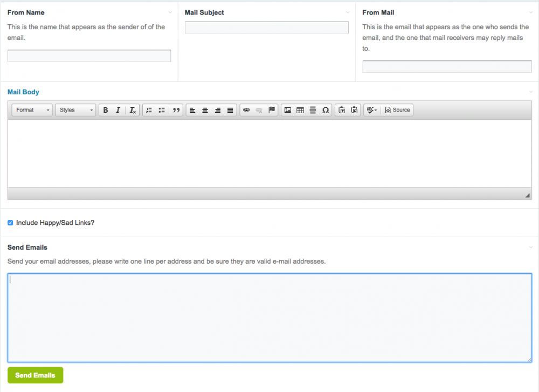Click the Remove Format icon

(x=133, y=110)
